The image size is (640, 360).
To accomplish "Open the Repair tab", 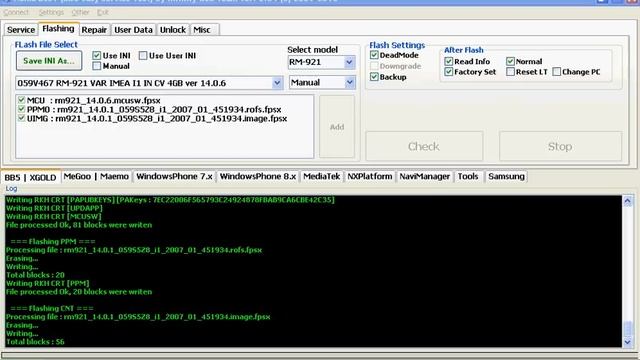I will (94, 30).
